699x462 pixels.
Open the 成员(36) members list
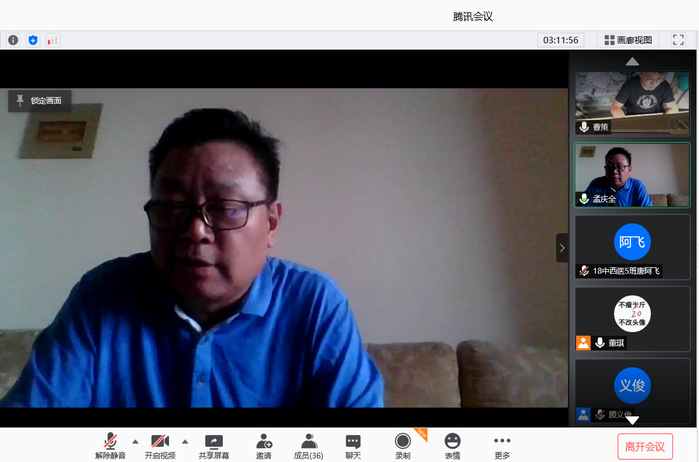click(x=308, y=444)
